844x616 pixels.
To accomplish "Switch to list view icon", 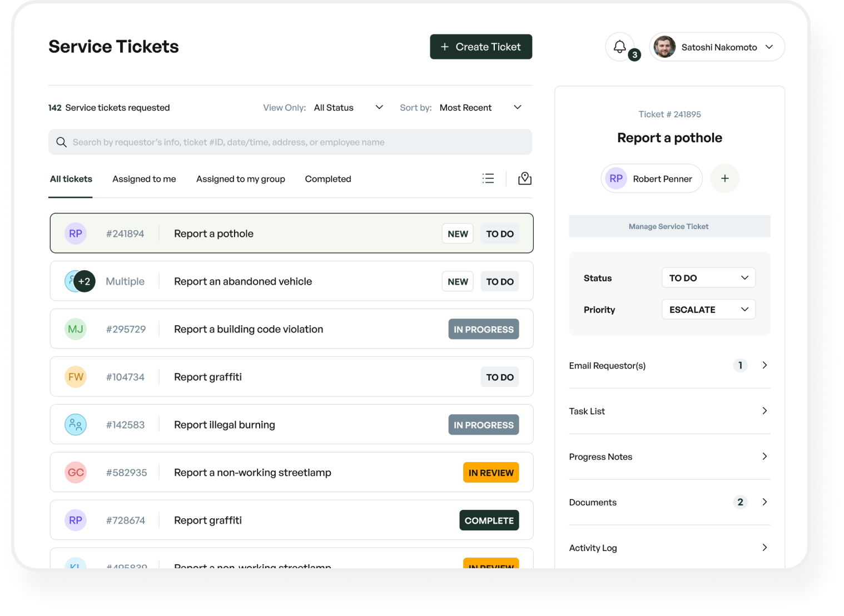I will click(488, 178).
